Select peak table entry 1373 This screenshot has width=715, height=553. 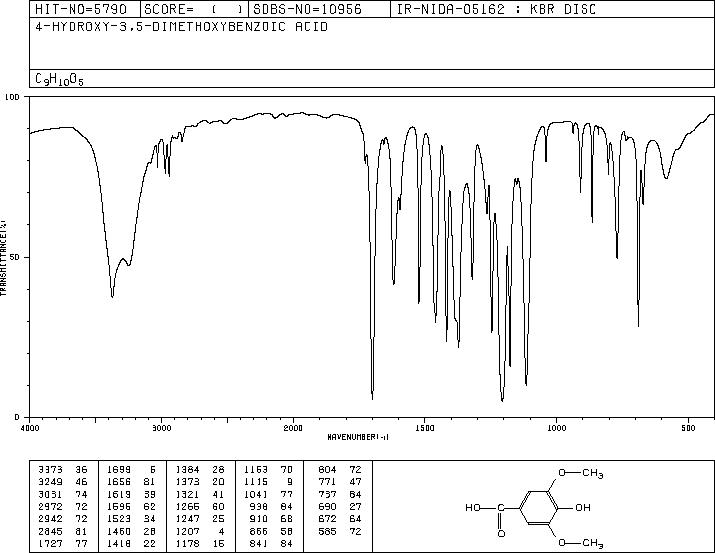[x=200, y=482]
